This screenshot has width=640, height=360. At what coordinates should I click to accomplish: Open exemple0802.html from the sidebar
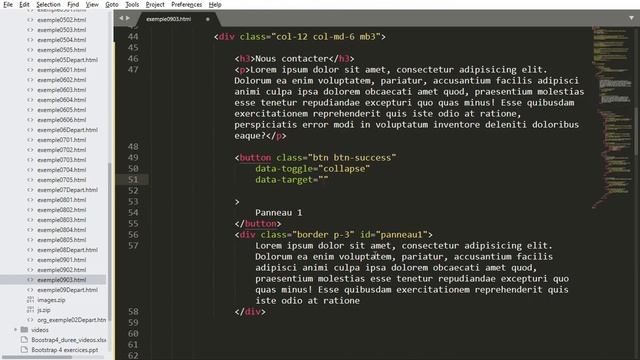point(62,210)
